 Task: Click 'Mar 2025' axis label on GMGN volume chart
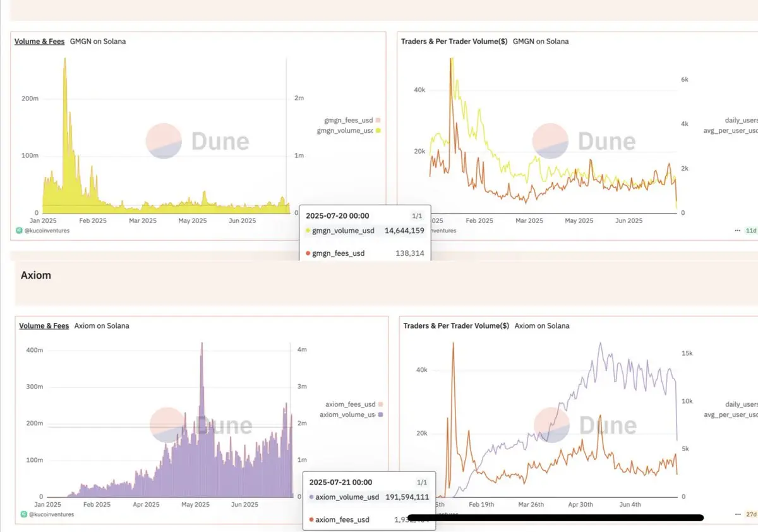143,221
